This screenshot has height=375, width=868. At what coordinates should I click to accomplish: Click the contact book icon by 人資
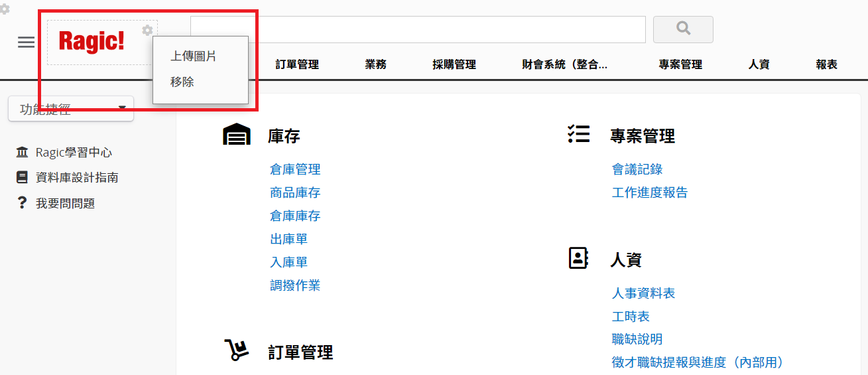coord(579,258)
